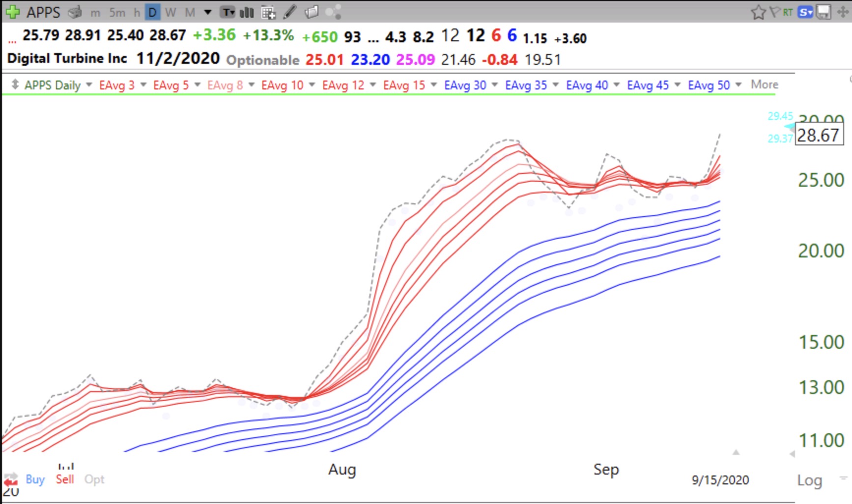Open the dropdown arrow next to EAvg 45
This screenshot has height=504, width=852.
click(678, 84)
